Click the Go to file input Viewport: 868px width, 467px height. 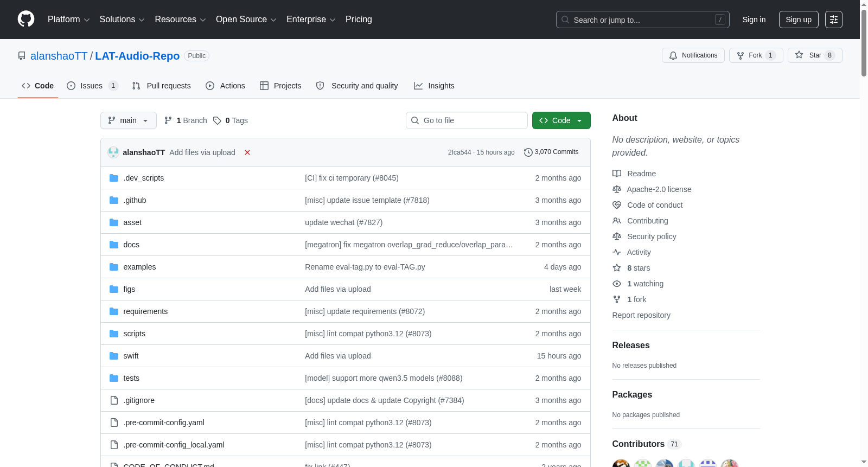467,120
